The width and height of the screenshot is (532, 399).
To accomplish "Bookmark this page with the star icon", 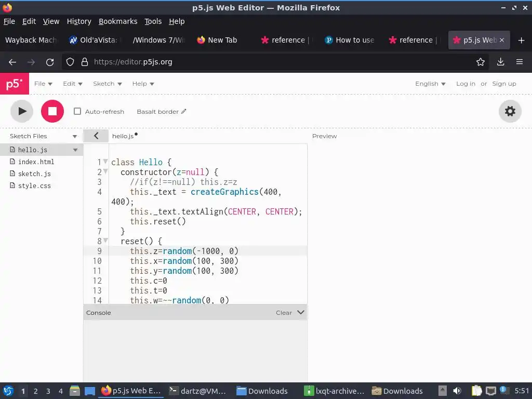I will click(480, 62).
